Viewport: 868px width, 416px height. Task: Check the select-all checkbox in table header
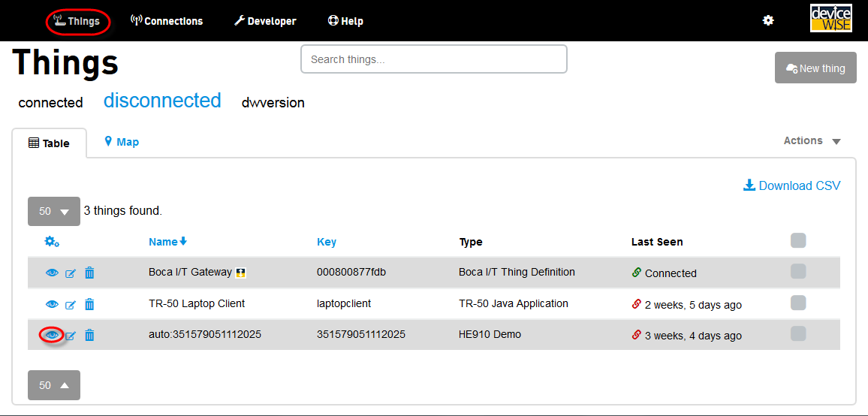click(x=798, y=240)
